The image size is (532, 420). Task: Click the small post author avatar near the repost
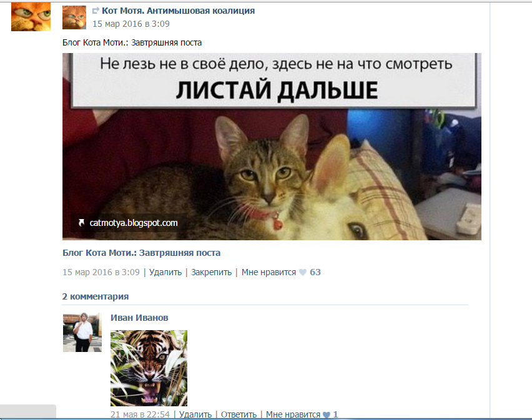(x=74, y=17)
